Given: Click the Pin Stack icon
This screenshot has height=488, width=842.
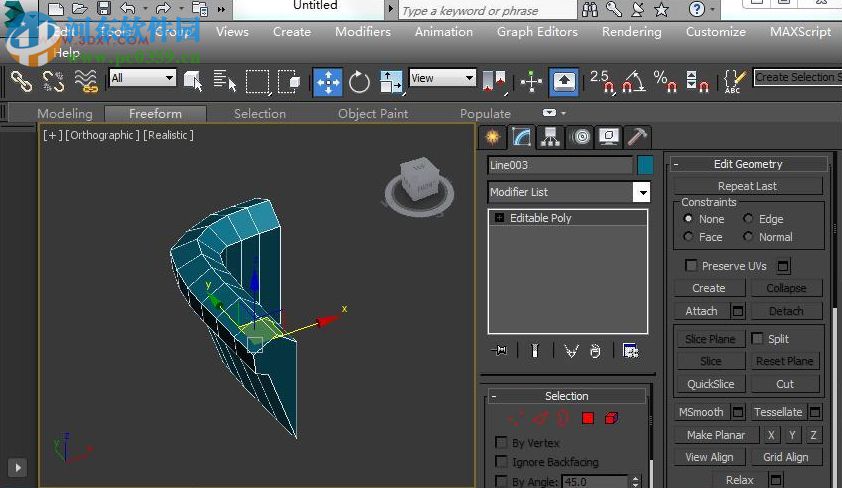Looking at the screenshot, I should click(x=499, y=351).
